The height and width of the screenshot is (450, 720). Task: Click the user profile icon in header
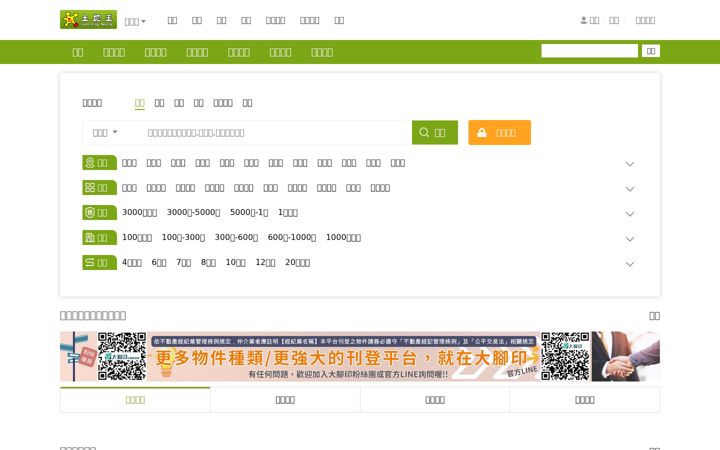584,20
